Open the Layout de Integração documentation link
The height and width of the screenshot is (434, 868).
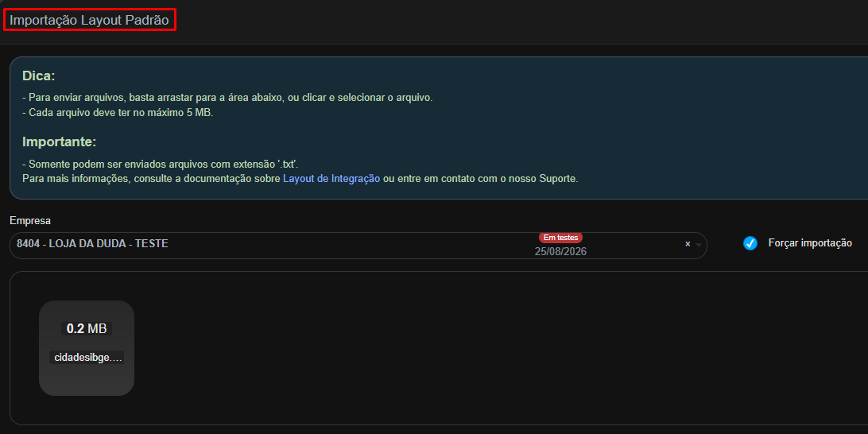[331, 179]
